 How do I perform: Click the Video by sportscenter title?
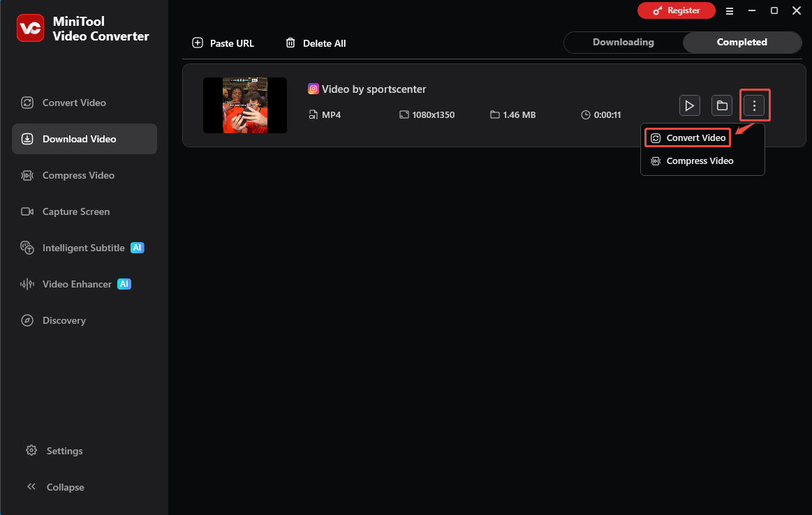pyautogui.click(x=374, y=89)
